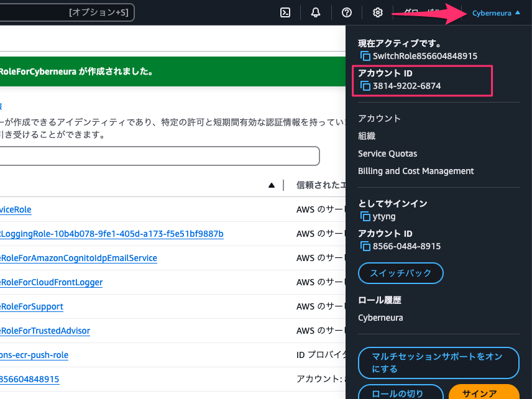
Task: Click the 信頼された column header
Action: click(x=321, y=185)
